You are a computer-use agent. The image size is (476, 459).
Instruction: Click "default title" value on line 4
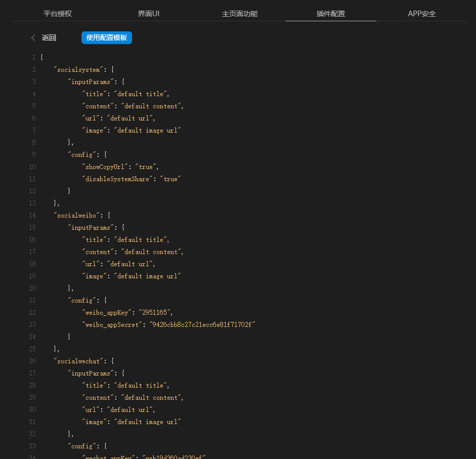pos(141,94)
